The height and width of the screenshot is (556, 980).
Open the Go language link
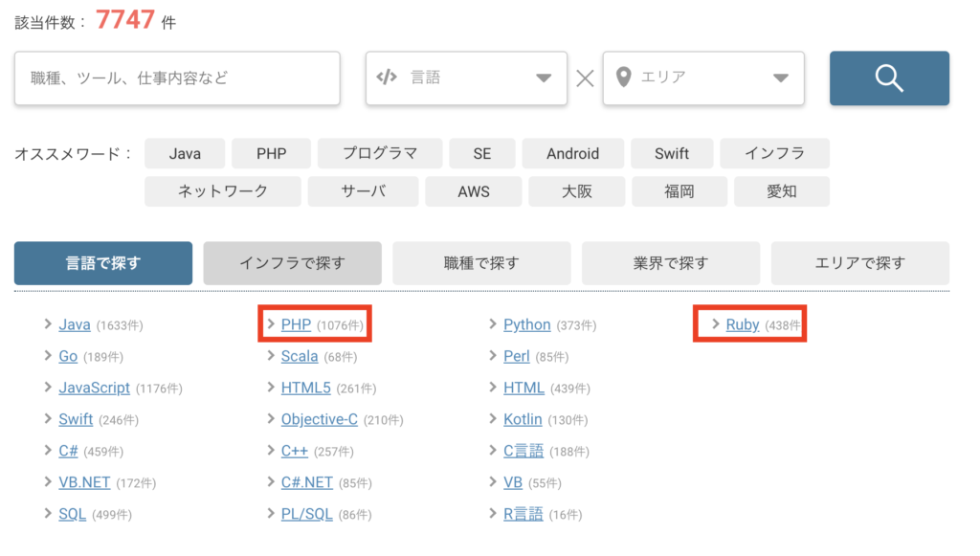68,356
